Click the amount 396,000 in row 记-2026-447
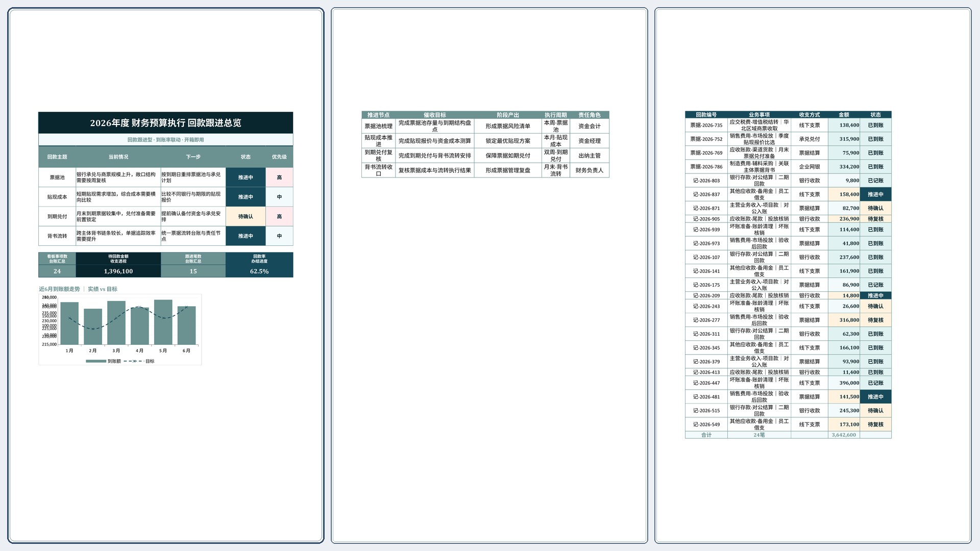 (844, 383)
